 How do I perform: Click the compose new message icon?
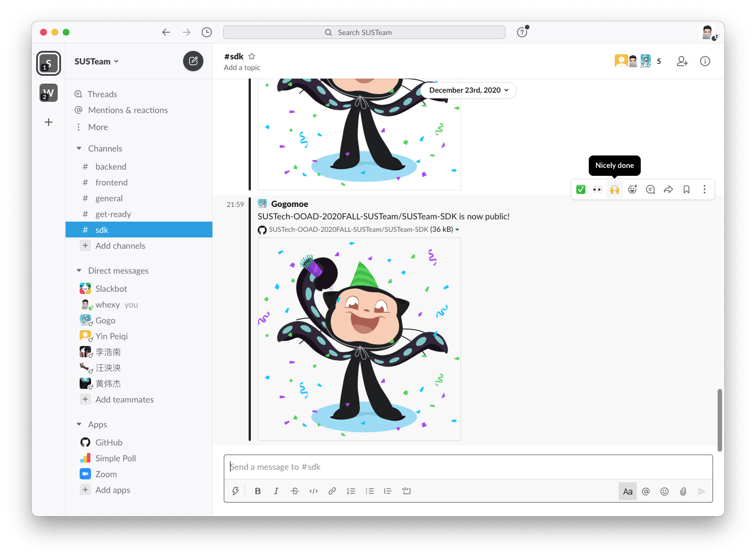click(x=193, y=61)
